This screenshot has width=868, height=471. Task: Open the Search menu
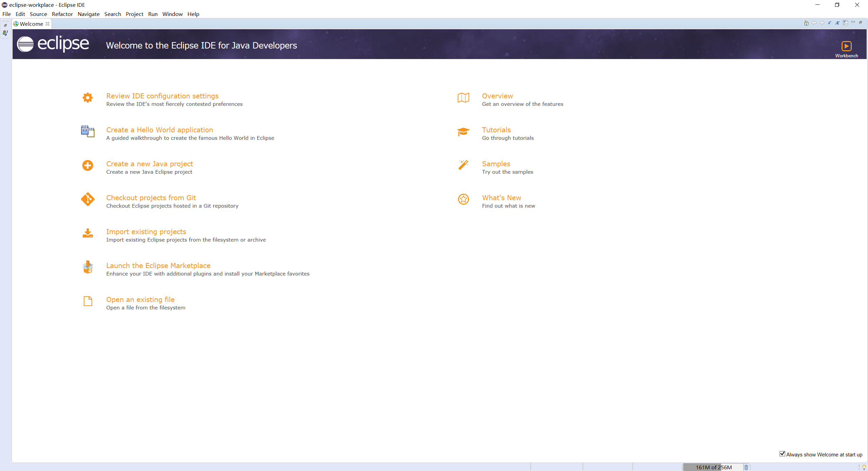113,14
